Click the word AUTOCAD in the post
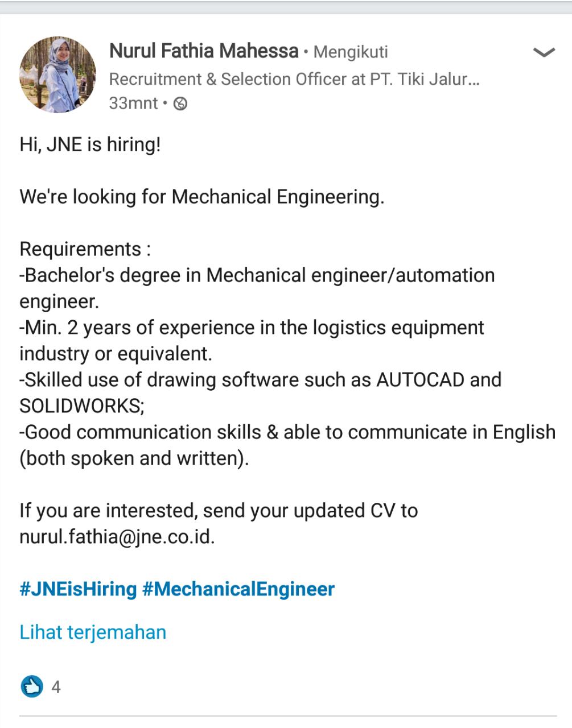The height and width of the screenshot is (728, 572). (420, 379)
